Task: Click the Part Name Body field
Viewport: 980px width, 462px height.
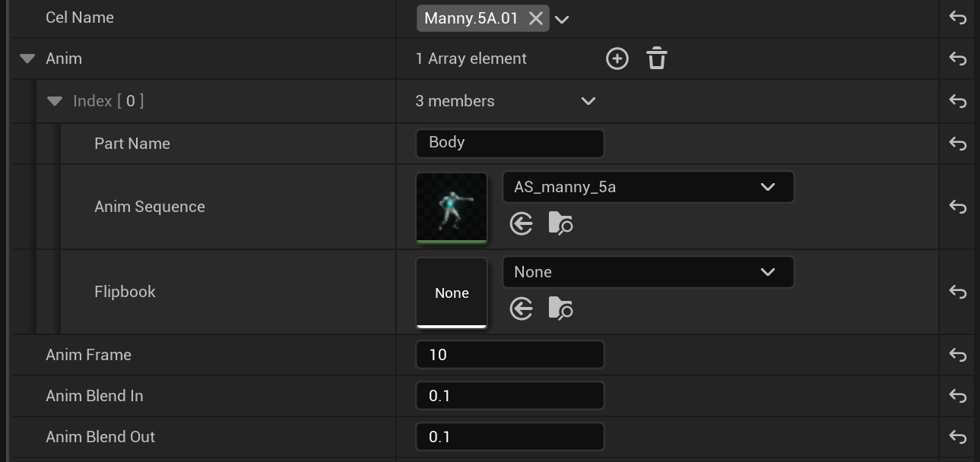Action: [509, 143]
